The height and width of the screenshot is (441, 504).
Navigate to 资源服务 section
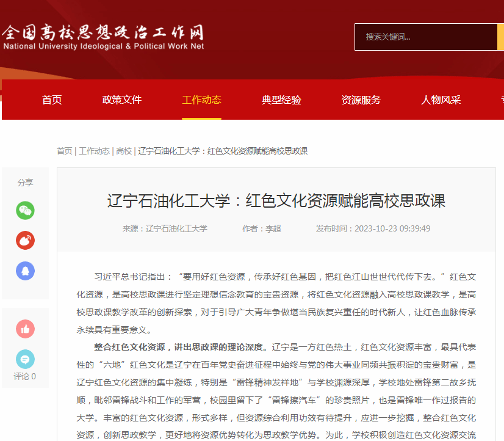[x=361, y=100]
